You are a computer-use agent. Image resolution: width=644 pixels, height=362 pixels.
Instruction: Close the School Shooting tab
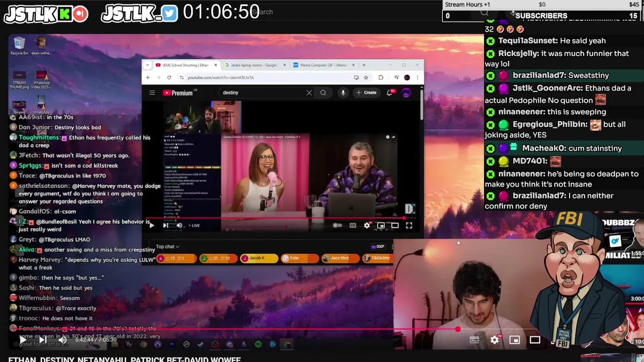(x=215, y=65)
